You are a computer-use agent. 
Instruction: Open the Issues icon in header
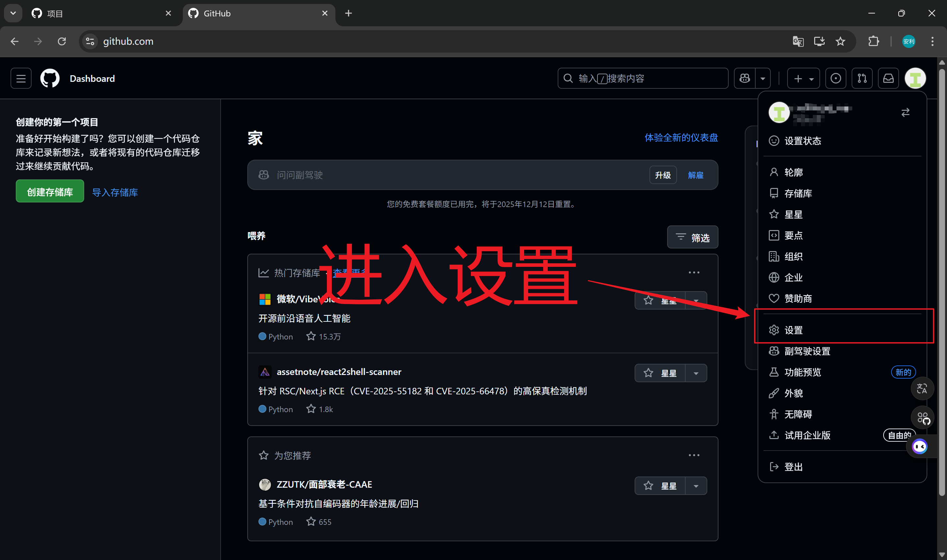[x=835, y=79]
